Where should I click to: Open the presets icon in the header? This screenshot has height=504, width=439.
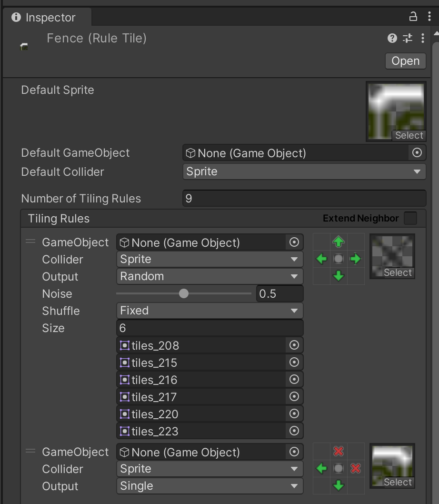click(x=407, y=38)
